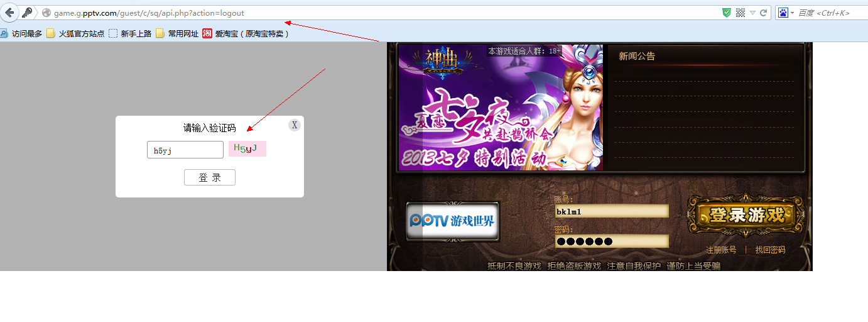Click the PPTV 游戏世界 logo
Viewport: 868px width, 322px height.
point(453,221)
